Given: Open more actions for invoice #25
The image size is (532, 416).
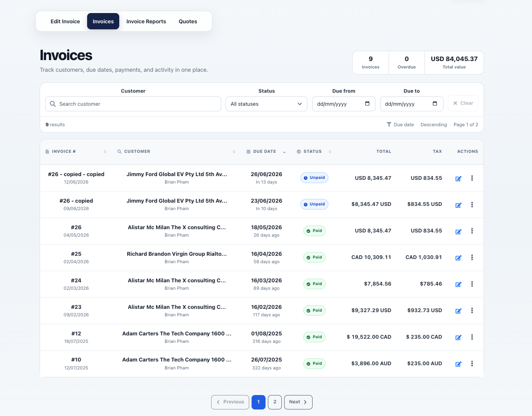Looking at the screenshot, I should 472,258.
